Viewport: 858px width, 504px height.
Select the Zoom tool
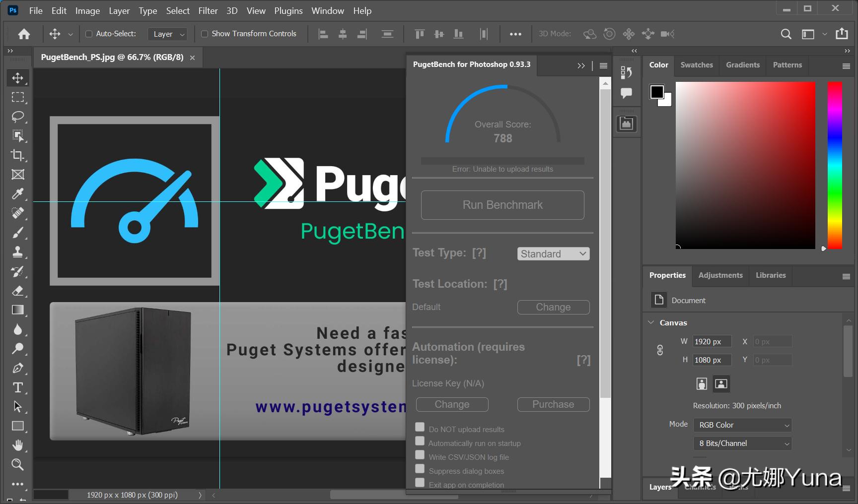click(x=18, y=464)
